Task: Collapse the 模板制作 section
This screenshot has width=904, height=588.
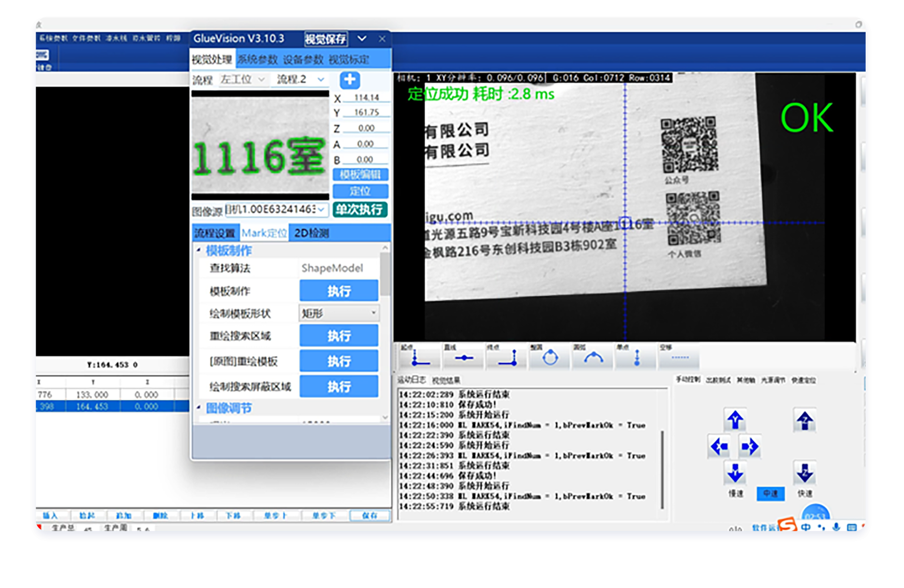Action: 199,250
